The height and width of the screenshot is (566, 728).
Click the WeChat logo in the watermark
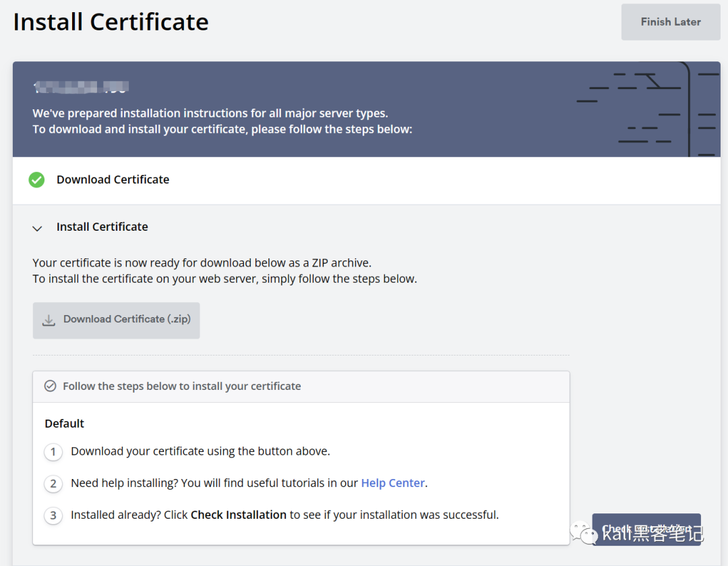point(584,534)
